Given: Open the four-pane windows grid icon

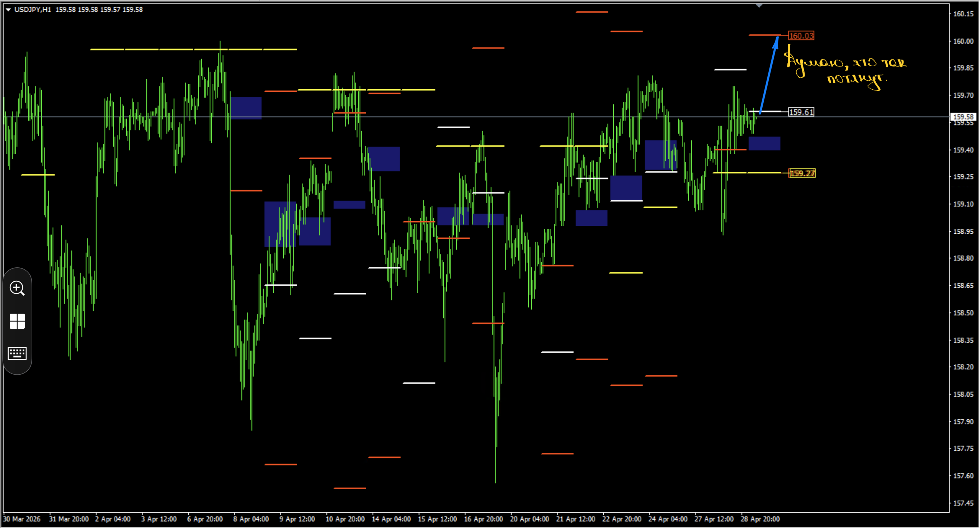Looking at the screenshot, I should pyautogui.click(x=17, y=321).
